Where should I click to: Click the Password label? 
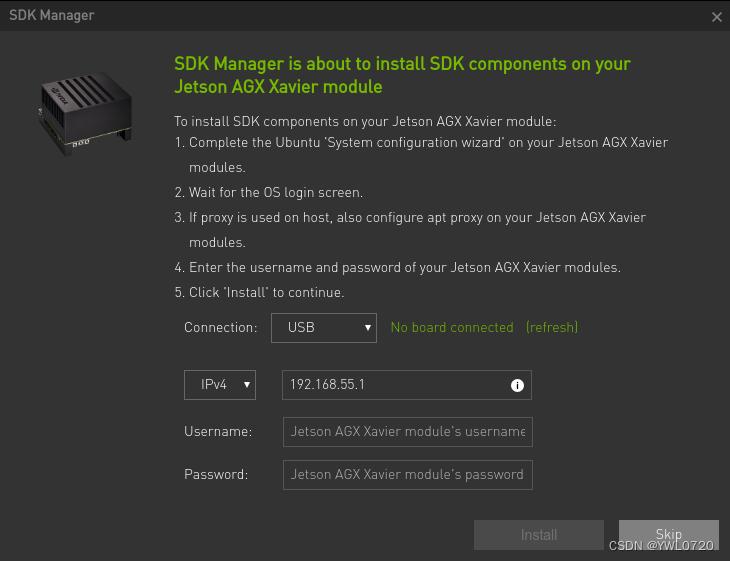[216, 474]
